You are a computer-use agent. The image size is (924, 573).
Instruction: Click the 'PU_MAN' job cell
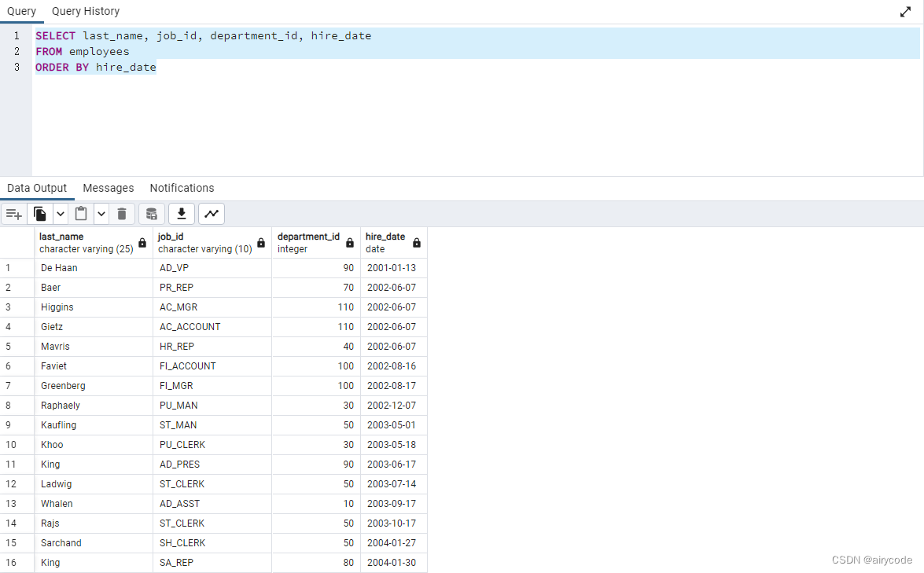coord(212,405)
